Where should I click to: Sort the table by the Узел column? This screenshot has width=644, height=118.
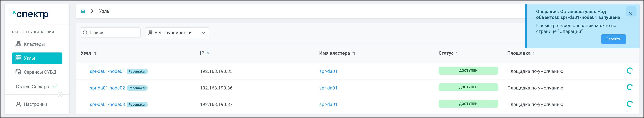click(95, 53)
